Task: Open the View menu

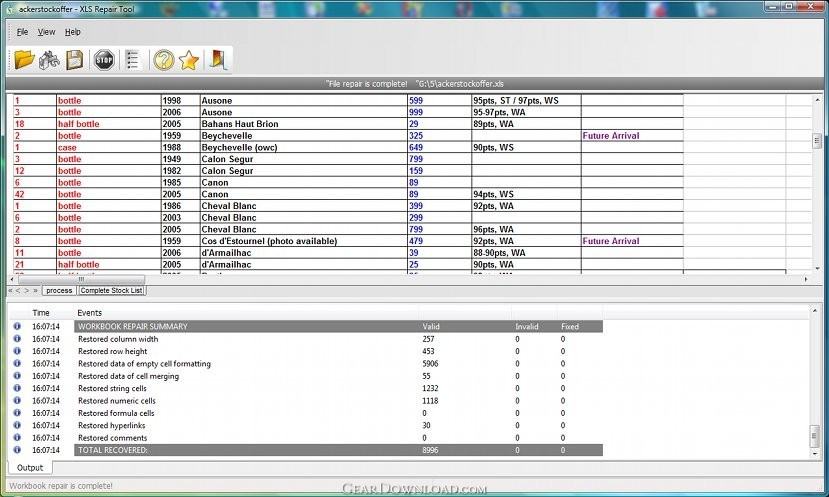Action: (47, 32)
